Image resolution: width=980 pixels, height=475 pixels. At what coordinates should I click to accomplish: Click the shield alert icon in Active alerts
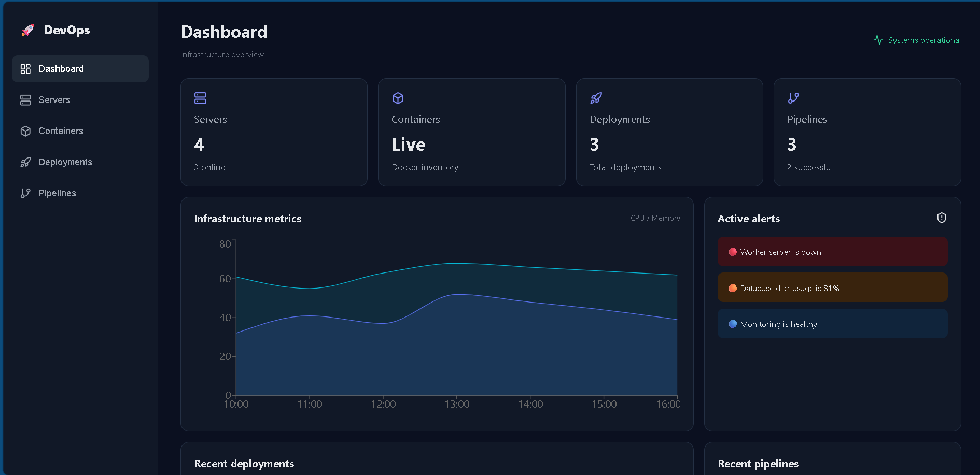pyautogui.click(x=942, y=218)
